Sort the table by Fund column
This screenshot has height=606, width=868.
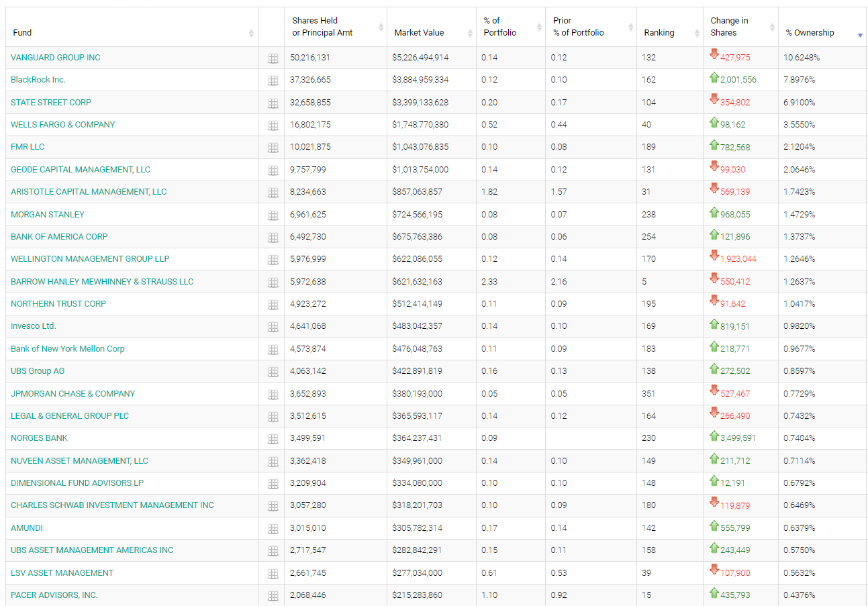point(132,27)
